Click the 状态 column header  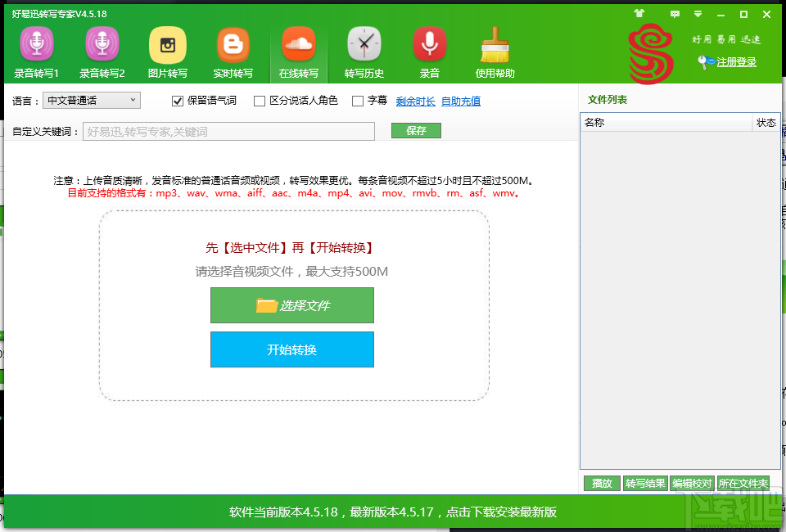766,123
